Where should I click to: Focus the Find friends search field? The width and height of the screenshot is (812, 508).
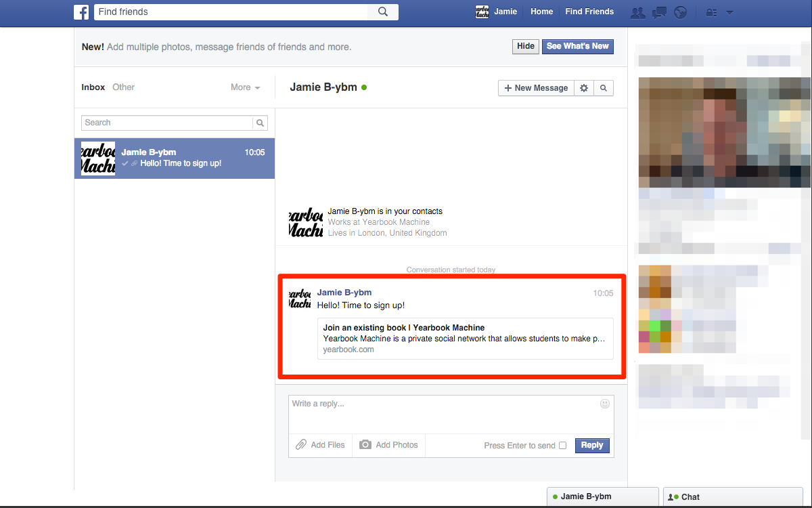point(230,12)
